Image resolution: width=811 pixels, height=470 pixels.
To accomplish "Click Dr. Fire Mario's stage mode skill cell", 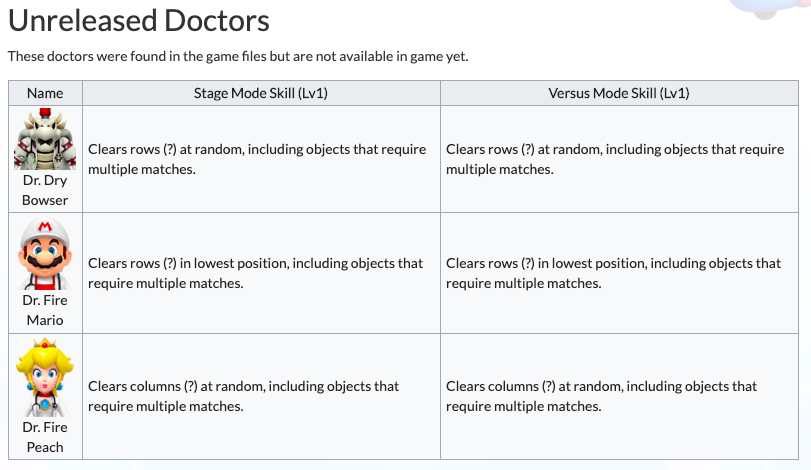I will pos(261,273).
